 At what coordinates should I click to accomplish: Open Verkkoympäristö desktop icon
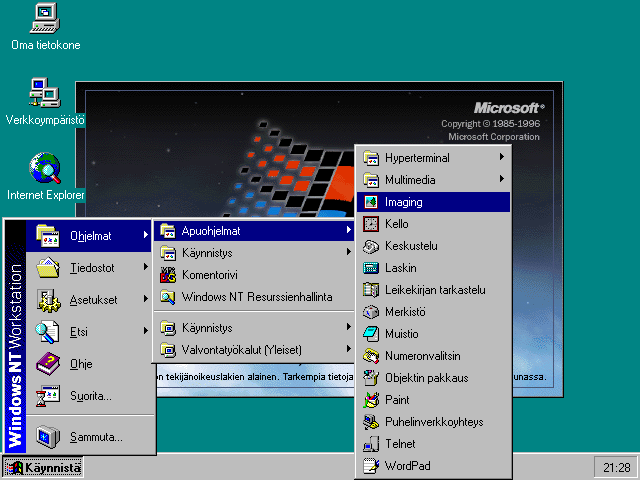(x=45, y=94)
